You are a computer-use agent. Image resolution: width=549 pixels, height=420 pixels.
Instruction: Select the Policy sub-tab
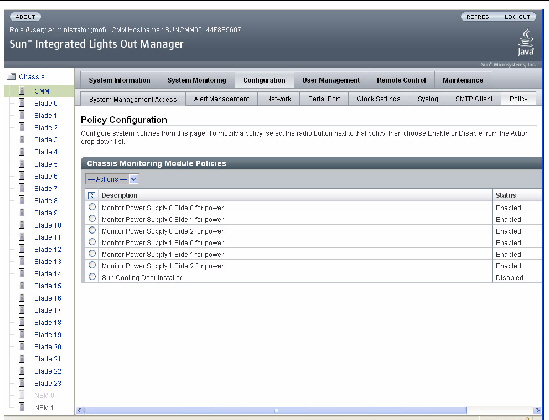[518, 99]
